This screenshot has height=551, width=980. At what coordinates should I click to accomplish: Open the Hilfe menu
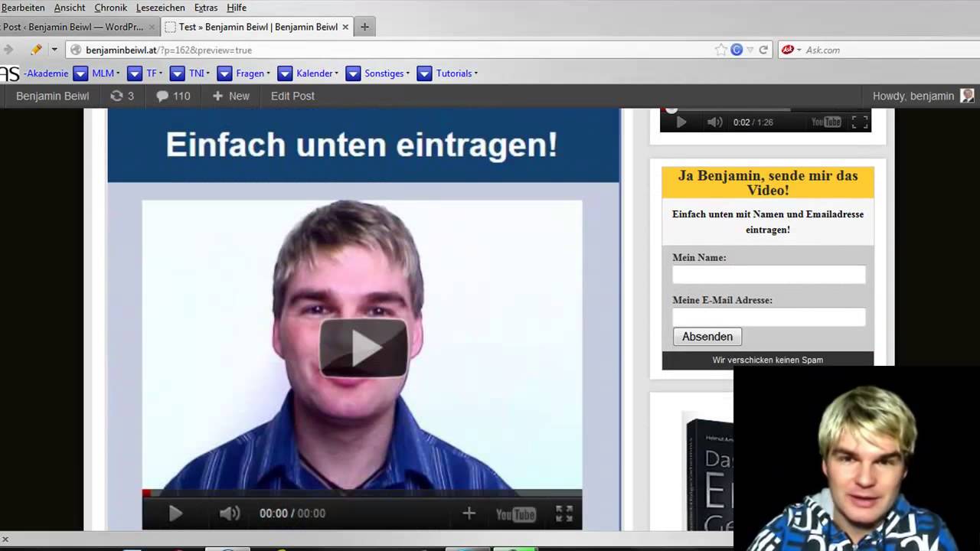pyautogui.click(x=237, y=8)
